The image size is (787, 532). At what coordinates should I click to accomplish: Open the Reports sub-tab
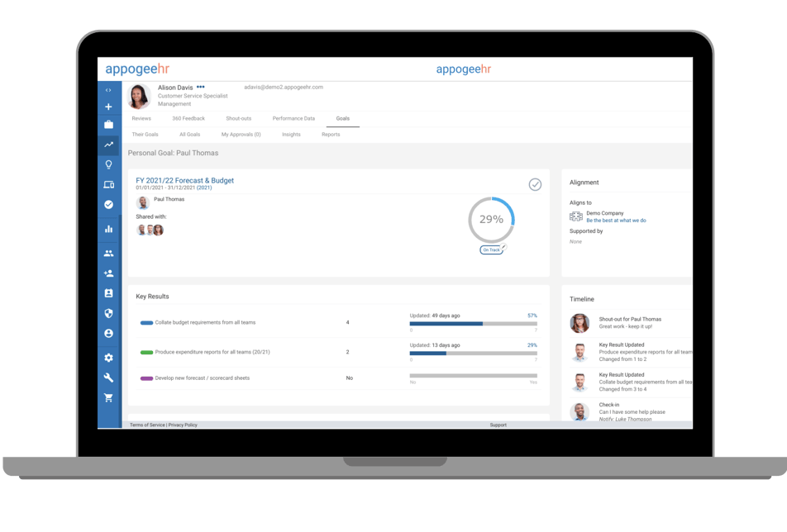(331, 135)
